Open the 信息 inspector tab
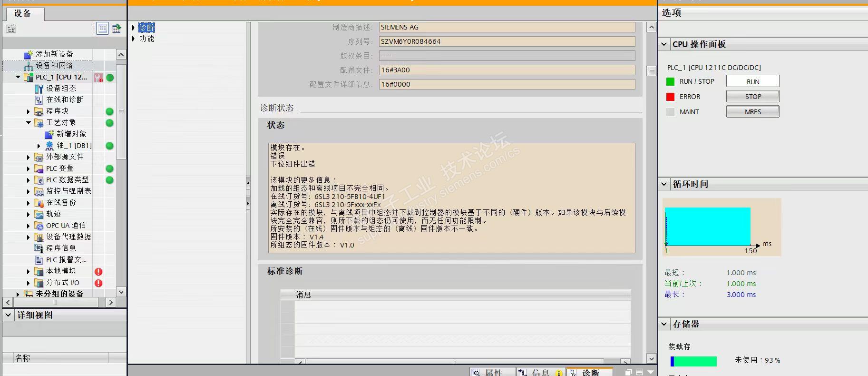This screenshot has width=868, height=376. (540, 372)
